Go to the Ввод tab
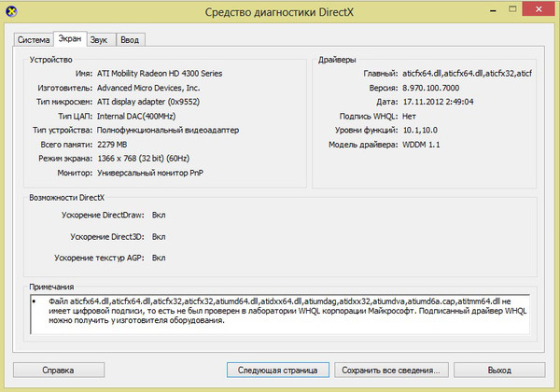Image resolution: width=560 pixels, height=392 pixels. point(130,39)
